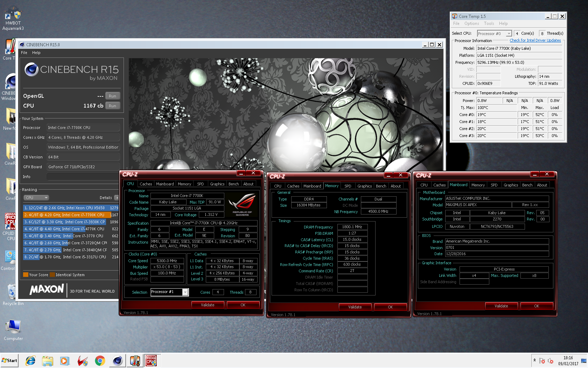Open the CPUID CPU-Z desktop shortcut
588x368 pixels.
pyautogui.click(x=10, y=227)
